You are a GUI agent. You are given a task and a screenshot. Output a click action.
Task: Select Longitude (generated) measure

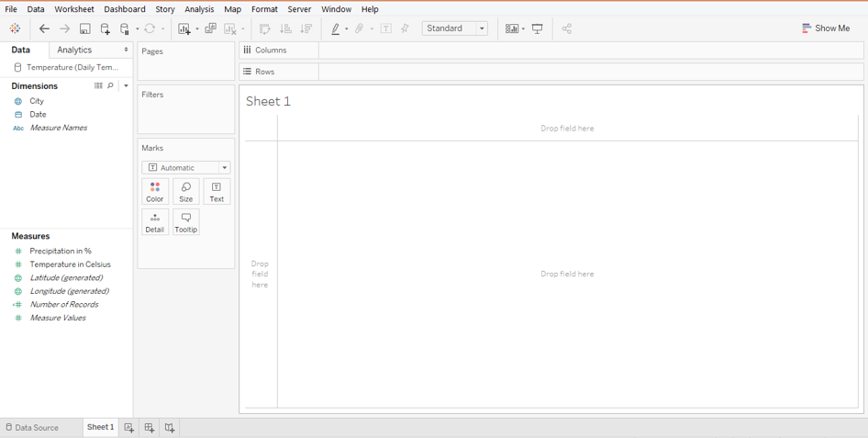pos(69,291)
